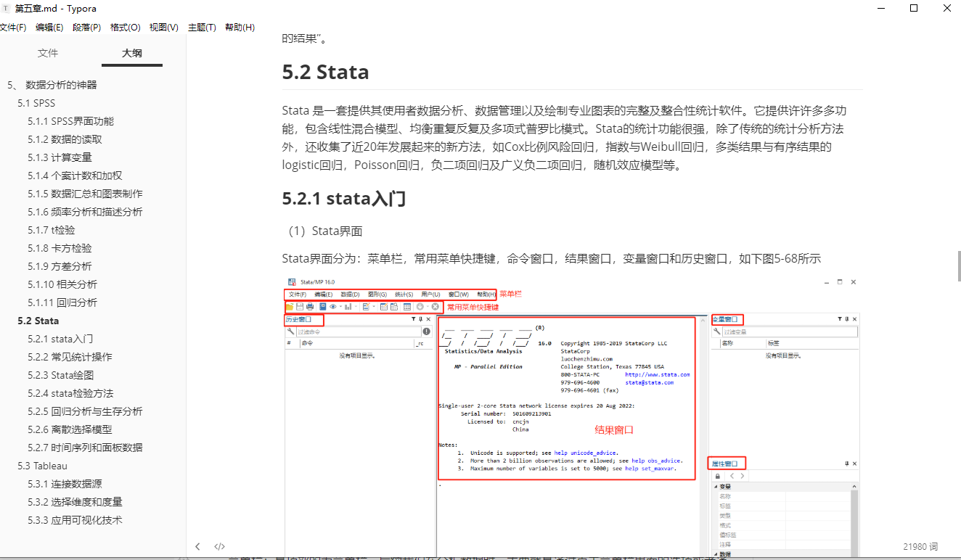Open 5.2.4 stata检验方法 outline entry
961x560 pixels.
coord(71,393)
